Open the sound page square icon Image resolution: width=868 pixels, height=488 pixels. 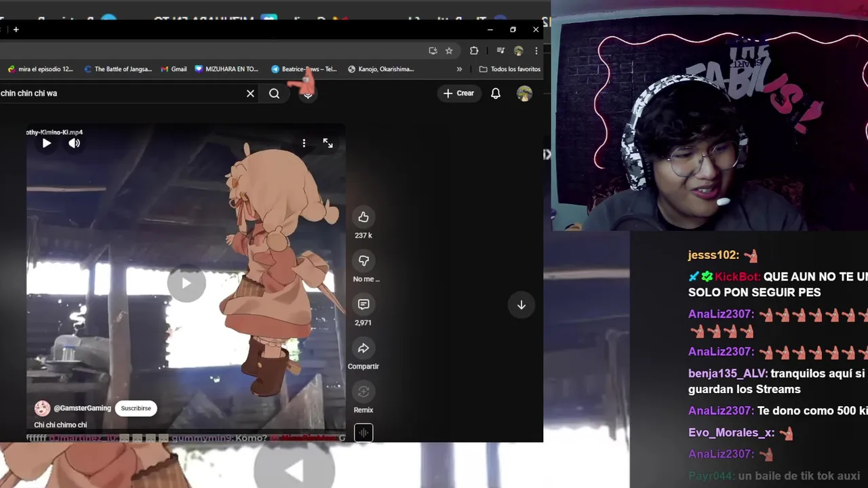(363, 432)
